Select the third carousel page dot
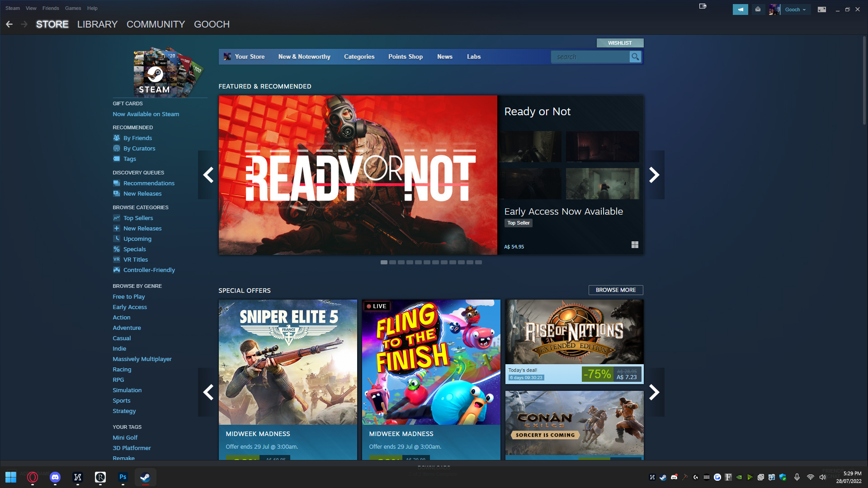This screenshot has height=488, width=868. (401, 263)
